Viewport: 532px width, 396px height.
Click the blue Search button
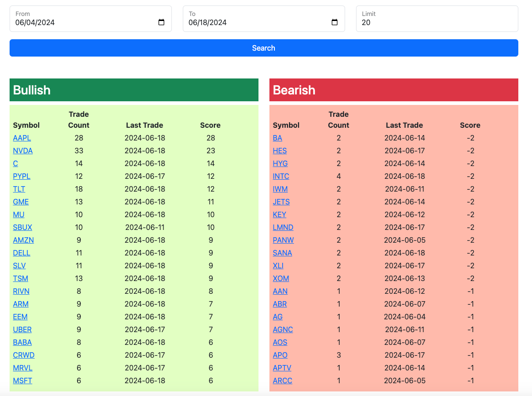263,48
